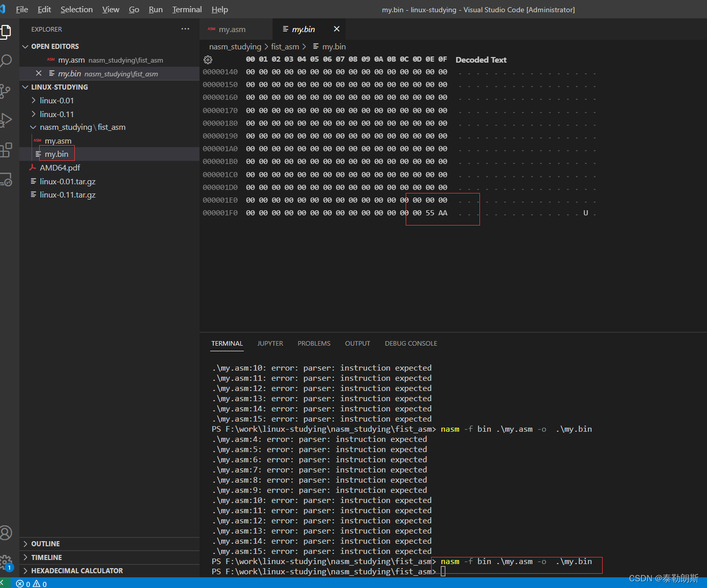The width and height of the screenshot is (707, 588).
Task: Click fist_asm in the breadcrumb
Action: pos(285,46)
